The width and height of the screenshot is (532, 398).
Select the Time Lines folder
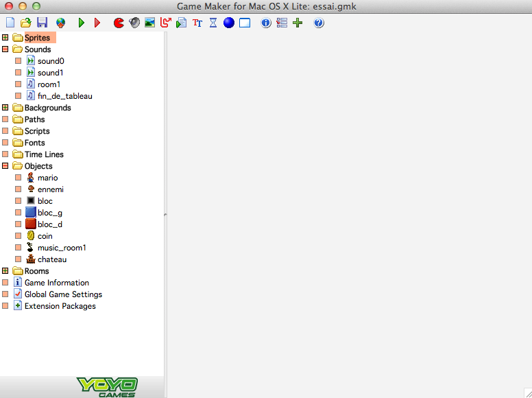(44, 154)
